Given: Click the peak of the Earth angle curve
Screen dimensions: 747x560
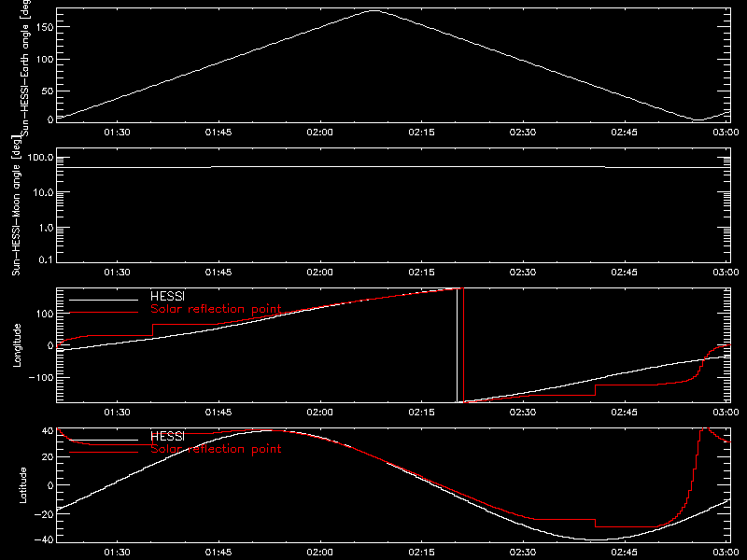Looking at the screenshot, I should [374, 10].
